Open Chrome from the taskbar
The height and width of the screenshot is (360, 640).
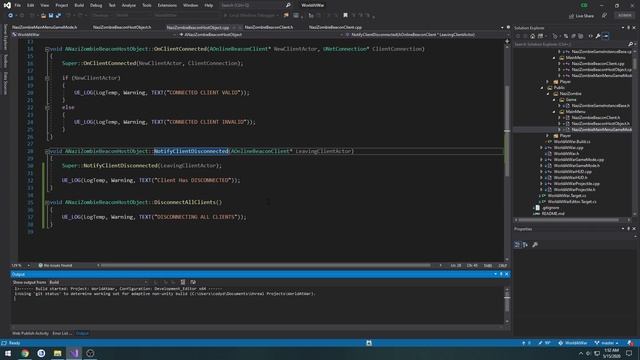[x=25, y=353]
